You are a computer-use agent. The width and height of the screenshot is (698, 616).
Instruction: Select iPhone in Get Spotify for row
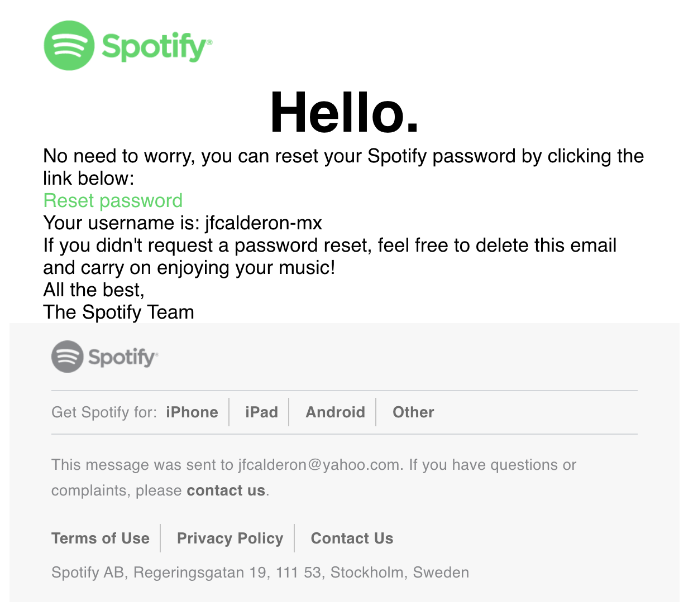pyautogui.click(x=192, y=412)
